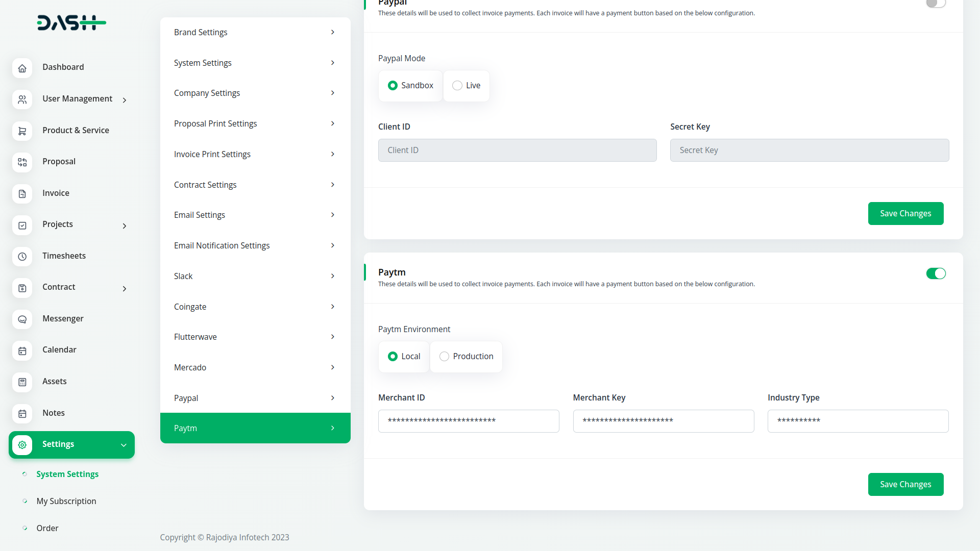Expand the Projects submenu arrow
The width and height of the screenshot is (980, 551).
pyautogui.click(x=125, y=226)
